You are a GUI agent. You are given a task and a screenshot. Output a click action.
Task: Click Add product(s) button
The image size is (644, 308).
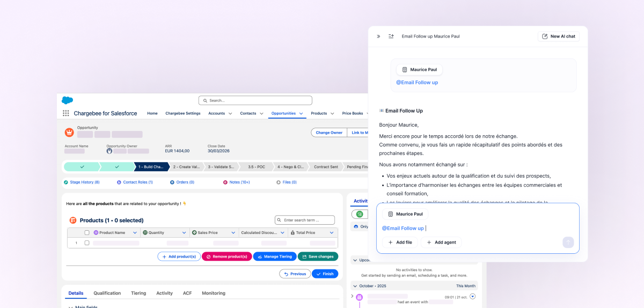coord(179,256)
